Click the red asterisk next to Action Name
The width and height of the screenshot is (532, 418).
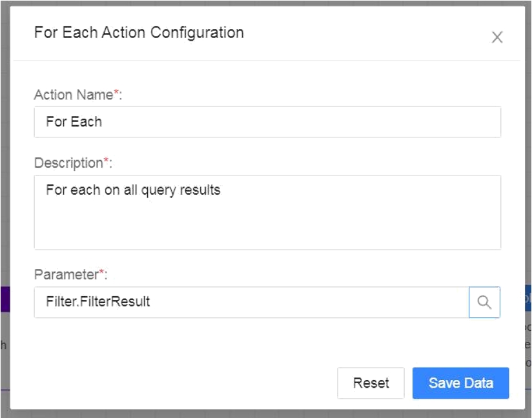[x=116, y=94]
